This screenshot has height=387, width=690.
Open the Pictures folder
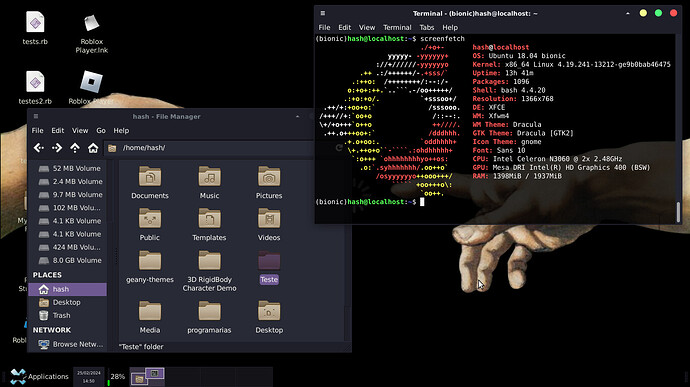coord(269,183)
